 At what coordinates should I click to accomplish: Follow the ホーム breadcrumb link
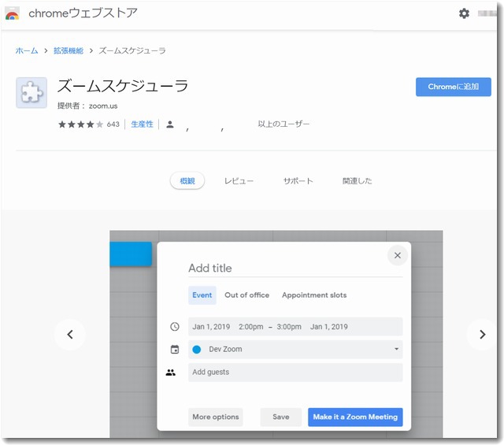(x=27, y=51)
